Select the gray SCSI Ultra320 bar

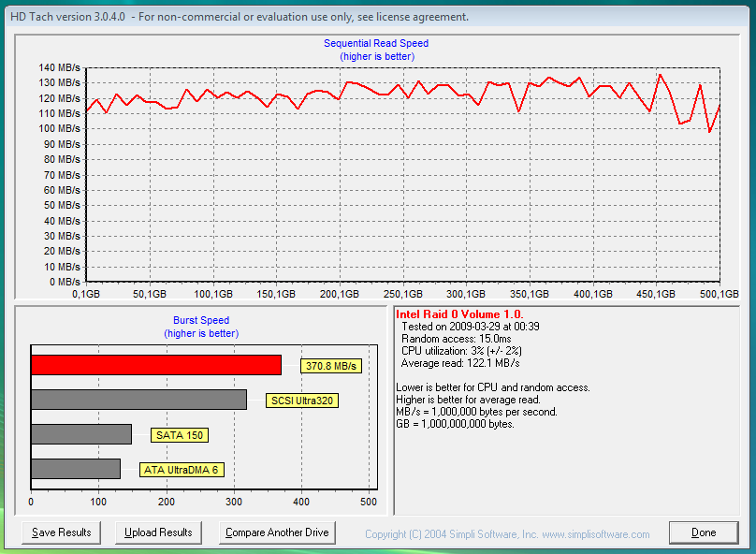(x=138, y=400)
